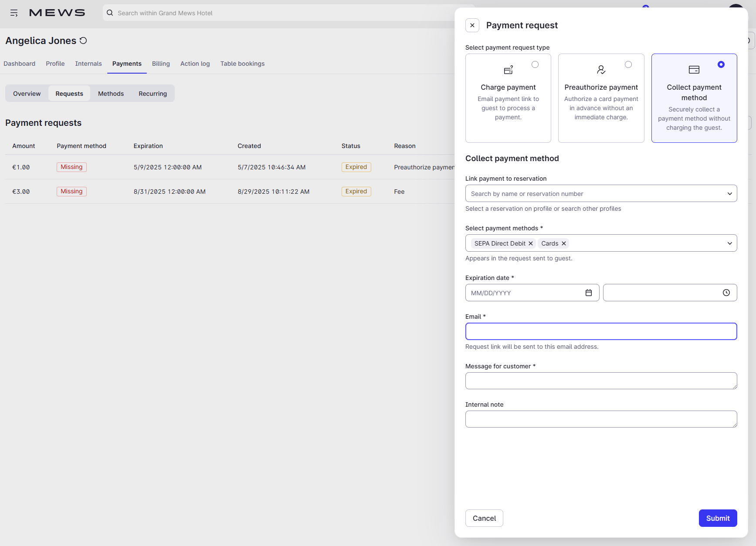Open the €3.00 payment request row
The height and width of the screenshot is (546, 756).
click(230, 192)
